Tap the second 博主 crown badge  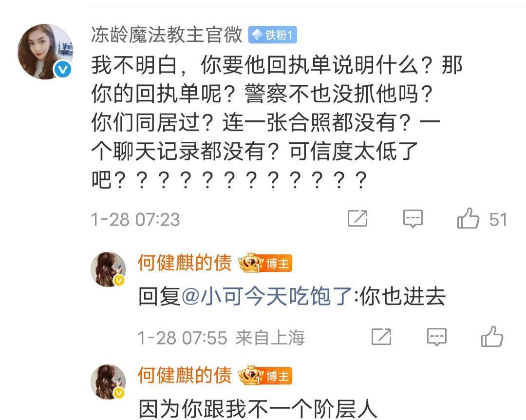tap(265, 376)
